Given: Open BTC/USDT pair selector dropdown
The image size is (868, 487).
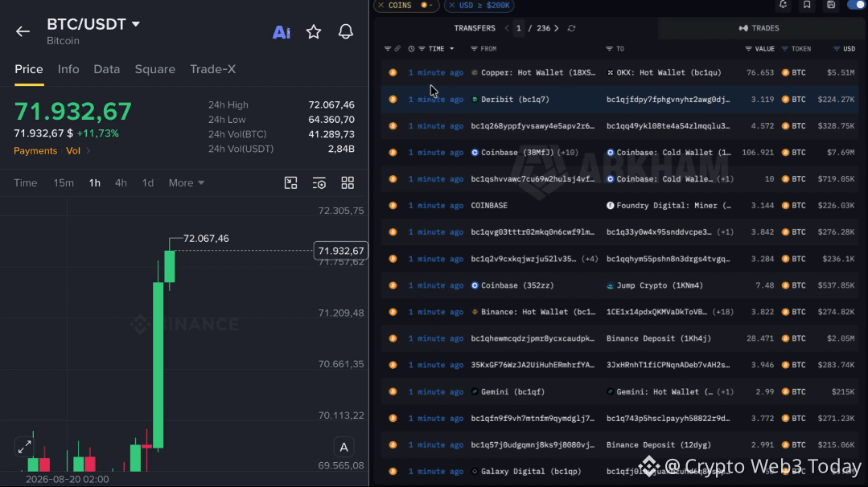Looking at the screenshot, I should point(136,24).
